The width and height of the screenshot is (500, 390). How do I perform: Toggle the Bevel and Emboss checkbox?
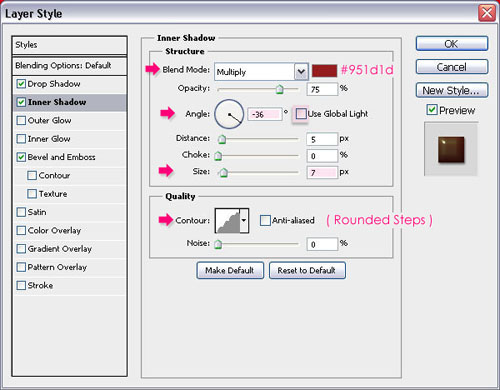[x=21, y=157]
